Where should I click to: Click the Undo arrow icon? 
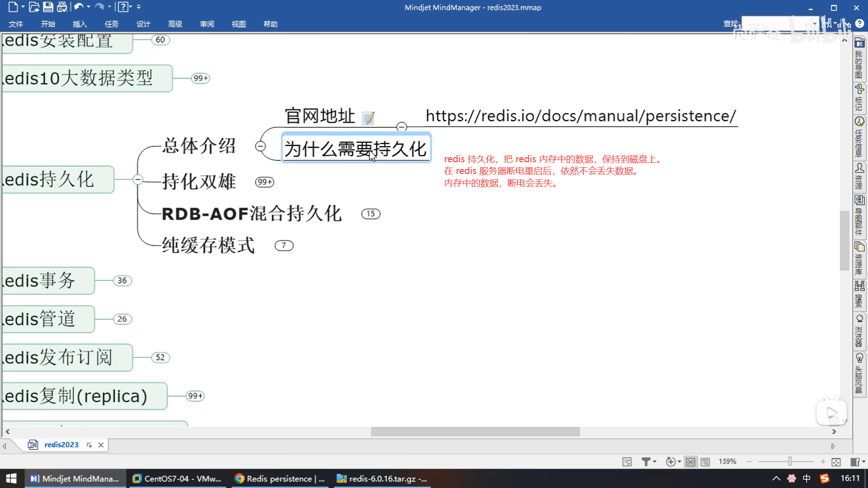click(79, 7)
